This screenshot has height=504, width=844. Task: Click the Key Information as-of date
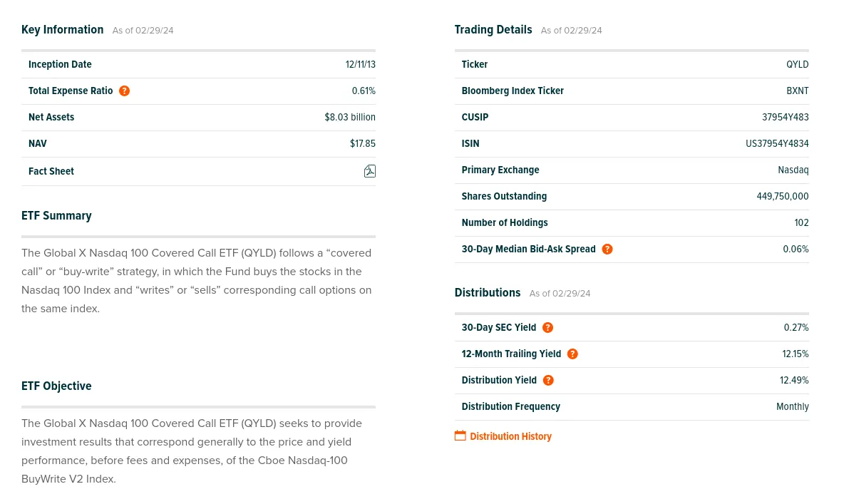coord(143,31)
